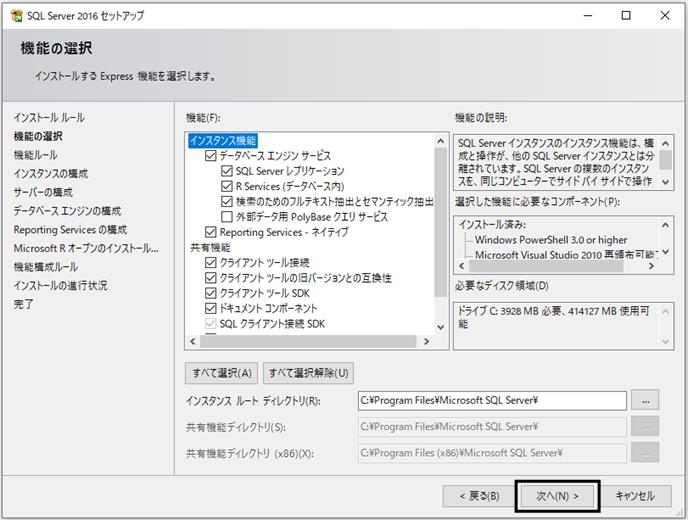This screenshot has height=520, width=688.
Task: Open サーバーの構成 step in sidebar
Action: (43, 193)
